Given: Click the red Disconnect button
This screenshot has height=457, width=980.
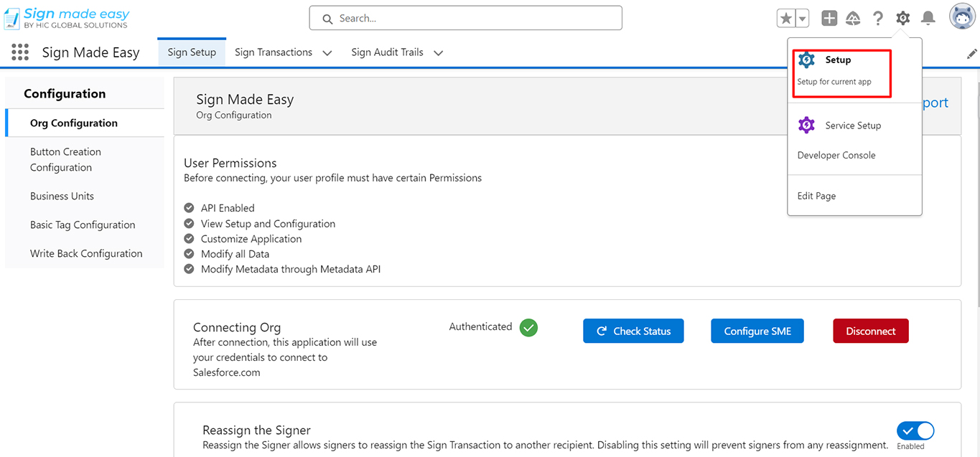Looking at the screenshot, I should coord(870,331).
